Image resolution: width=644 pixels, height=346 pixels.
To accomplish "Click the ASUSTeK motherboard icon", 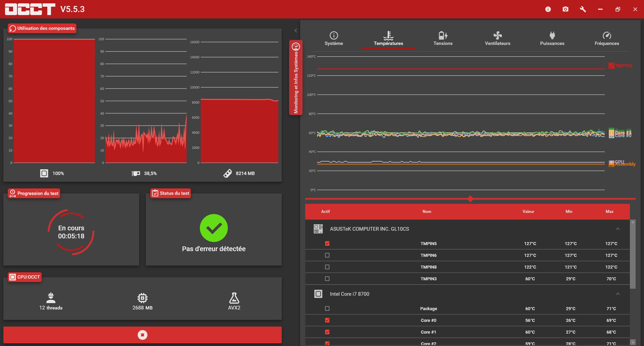I will click(318, 229).
